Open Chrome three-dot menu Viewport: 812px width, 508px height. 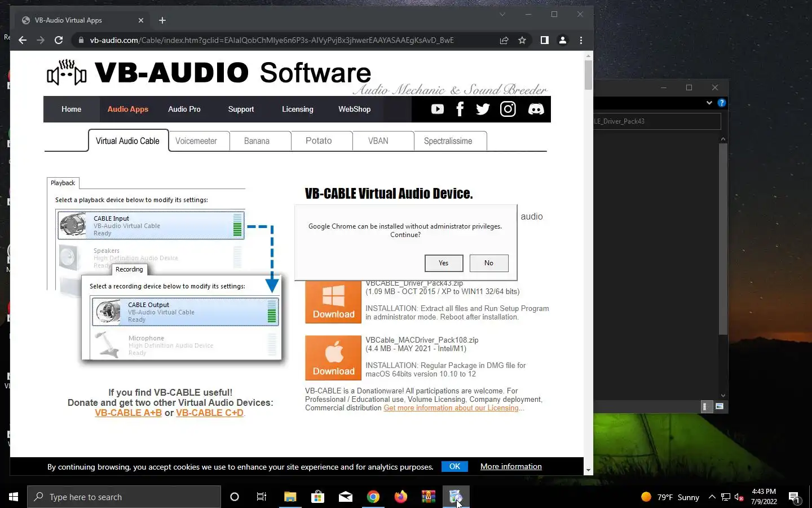(581, 40)
